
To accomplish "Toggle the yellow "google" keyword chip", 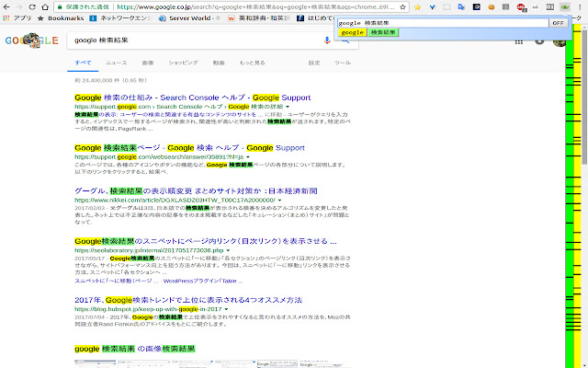I will point(352,32).
